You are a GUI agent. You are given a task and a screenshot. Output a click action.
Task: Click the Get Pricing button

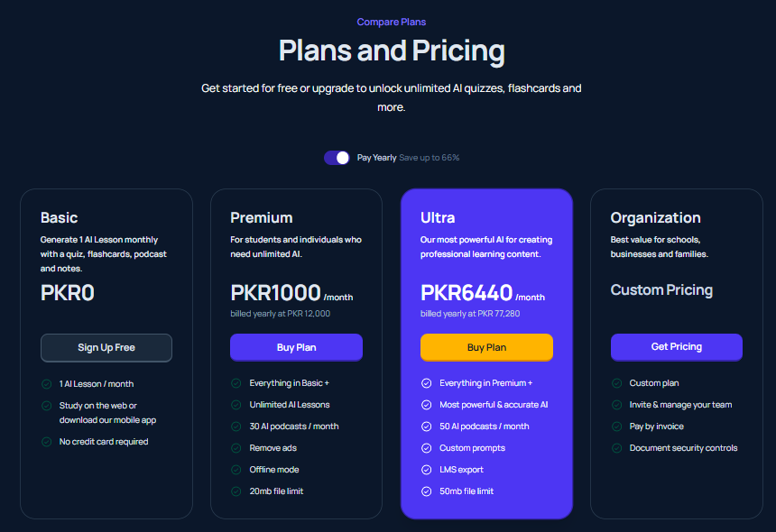pyautogui.click(x=676, y=346)
